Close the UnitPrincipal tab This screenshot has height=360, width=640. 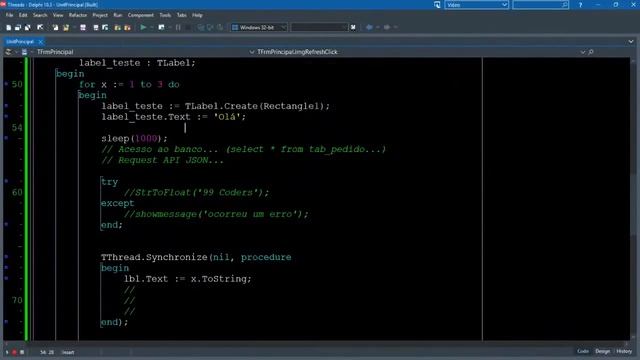(x=40, y=42)
